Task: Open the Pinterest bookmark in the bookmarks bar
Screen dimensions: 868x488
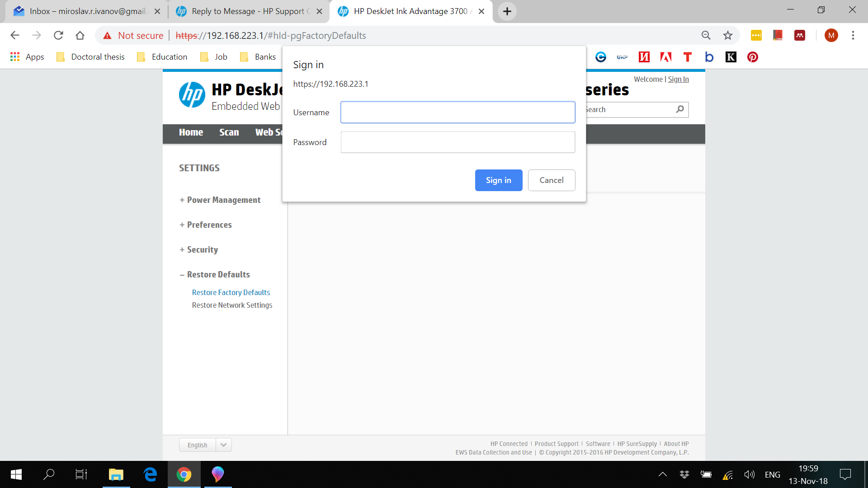Action: [753, 57]
